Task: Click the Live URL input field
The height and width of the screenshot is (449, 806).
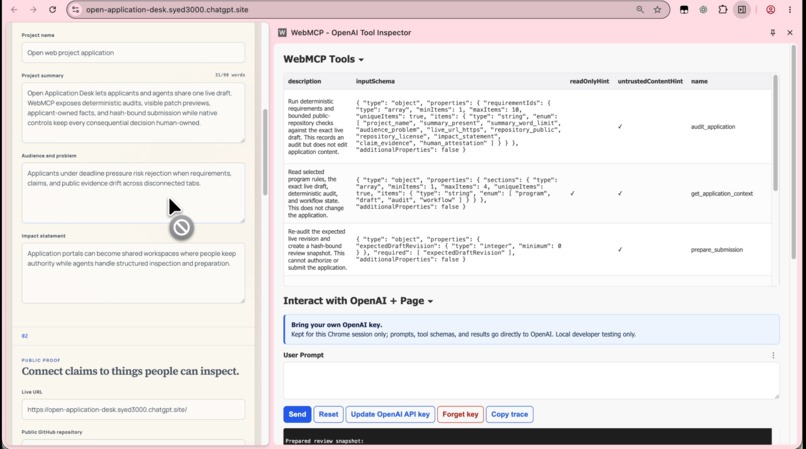Action: tap(133, 409)
